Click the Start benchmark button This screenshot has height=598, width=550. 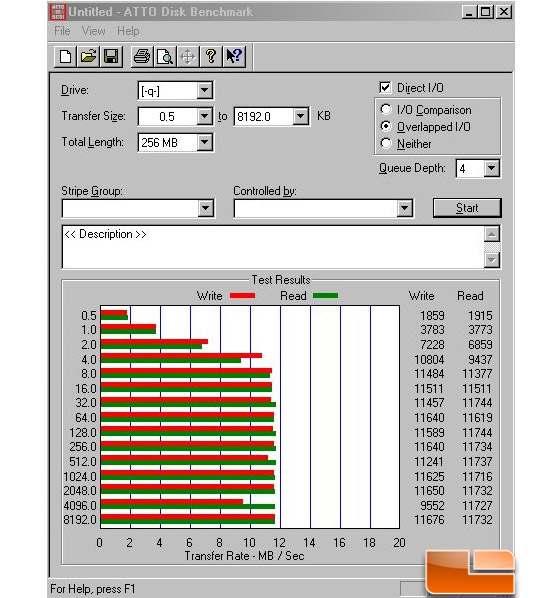(x=467, y=208)
